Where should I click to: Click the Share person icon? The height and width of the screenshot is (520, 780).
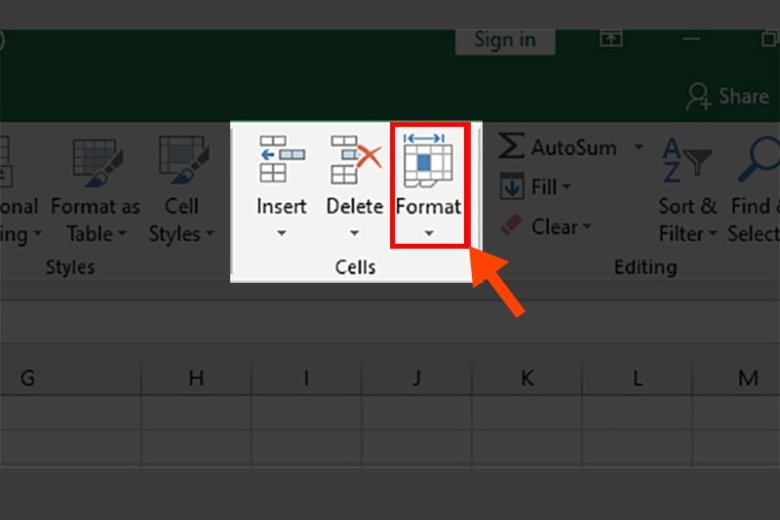[x=698, y=96]
